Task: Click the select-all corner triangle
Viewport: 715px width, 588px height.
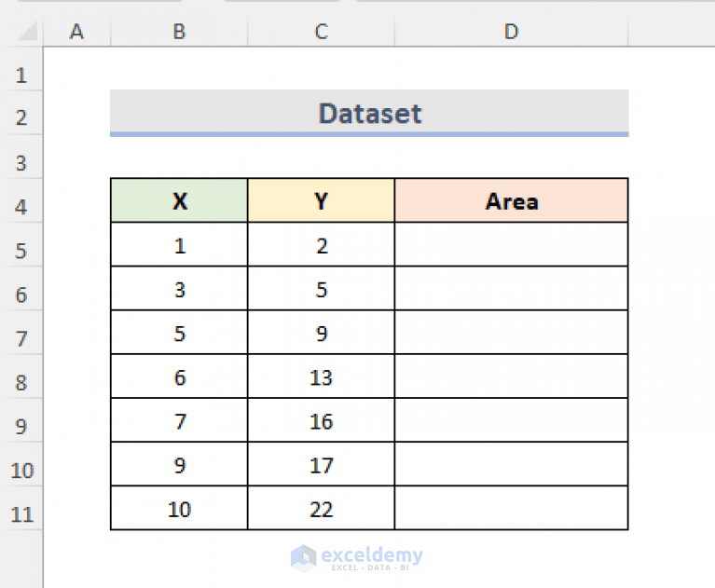Action: coord(26,31)
